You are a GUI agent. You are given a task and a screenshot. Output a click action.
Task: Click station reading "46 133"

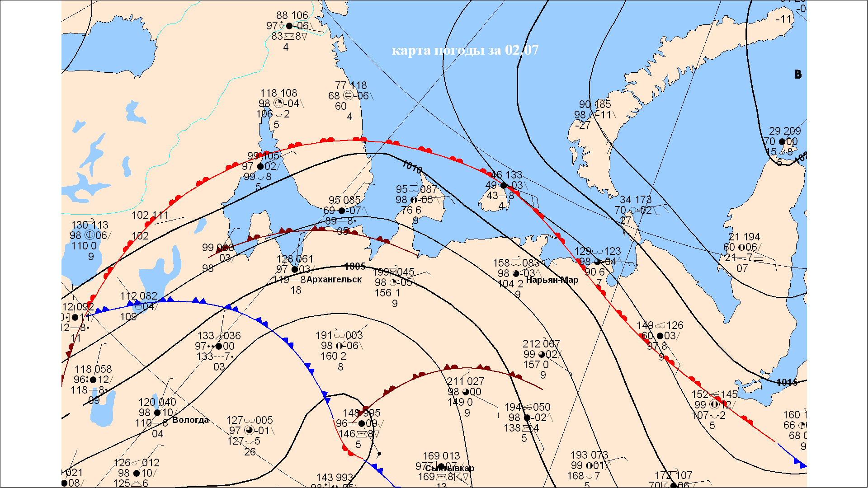(506, 175)
